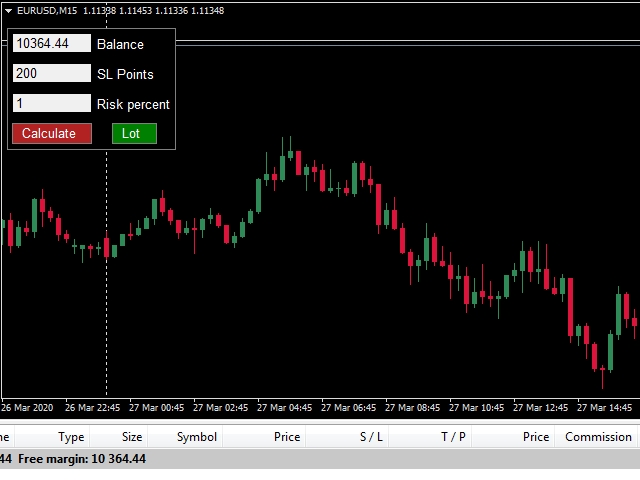Click the Risk percent label text
640x480 pixels.
(133, 104)
